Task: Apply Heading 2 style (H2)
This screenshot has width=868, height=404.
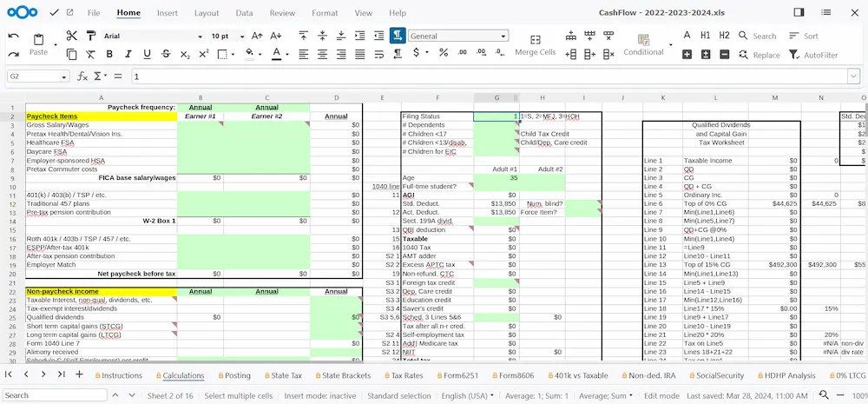Action: tap(724, 36)
